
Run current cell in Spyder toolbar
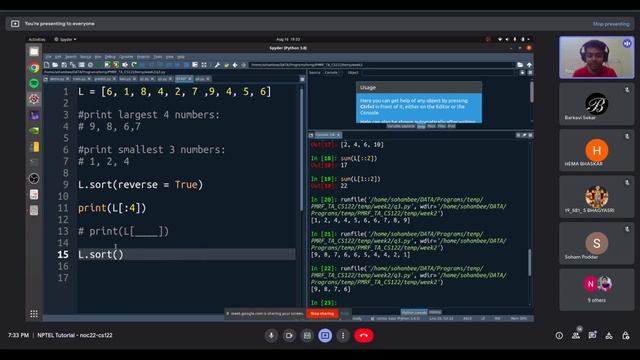click(x=107, y=65)
